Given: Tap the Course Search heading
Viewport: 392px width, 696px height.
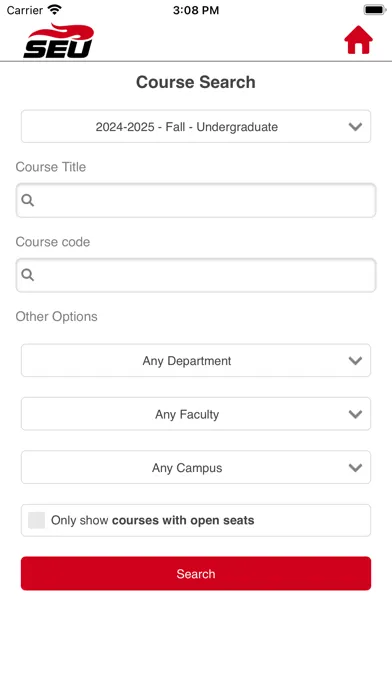Looking at the screenshot, I should tap(196, 82).
